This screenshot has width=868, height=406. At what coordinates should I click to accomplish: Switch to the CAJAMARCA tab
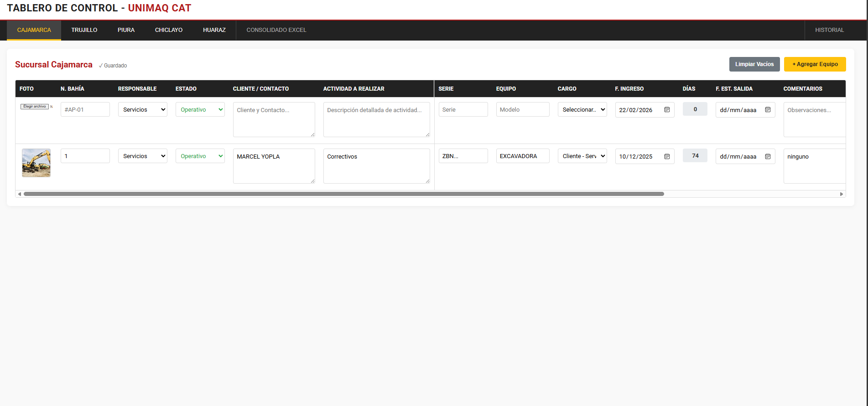(x=34, y=30)
